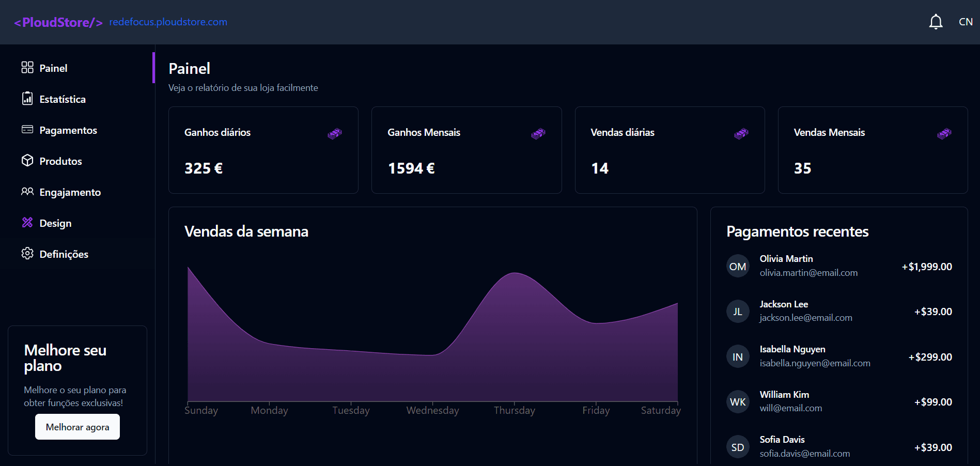Click the +$1,999.00 payment amount
The width and height of the screenshot is (980, 466).
[927, 267]
